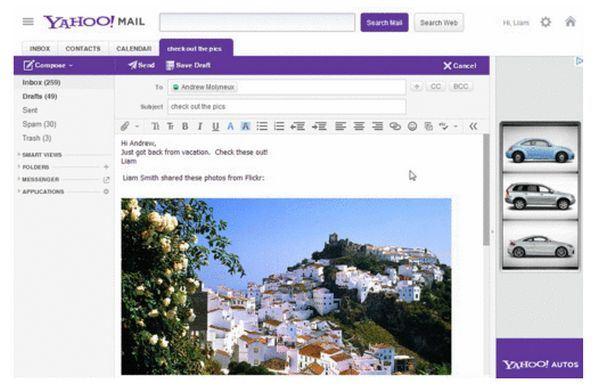
Task: Open the Yahoo Autos banner
Action: tap(539, 358)
